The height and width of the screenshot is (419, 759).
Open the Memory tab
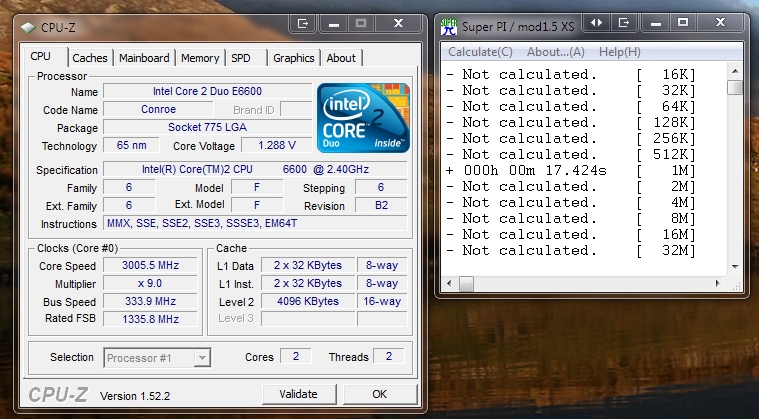pyautogui.click(x=200, y=58)
